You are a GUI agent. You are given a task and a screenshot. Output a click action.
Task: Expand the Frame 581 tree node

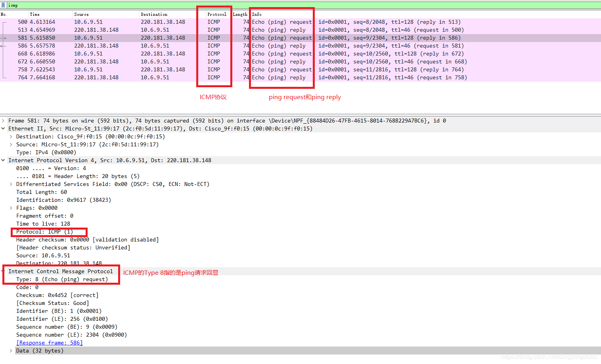click(x=3, y=121)
